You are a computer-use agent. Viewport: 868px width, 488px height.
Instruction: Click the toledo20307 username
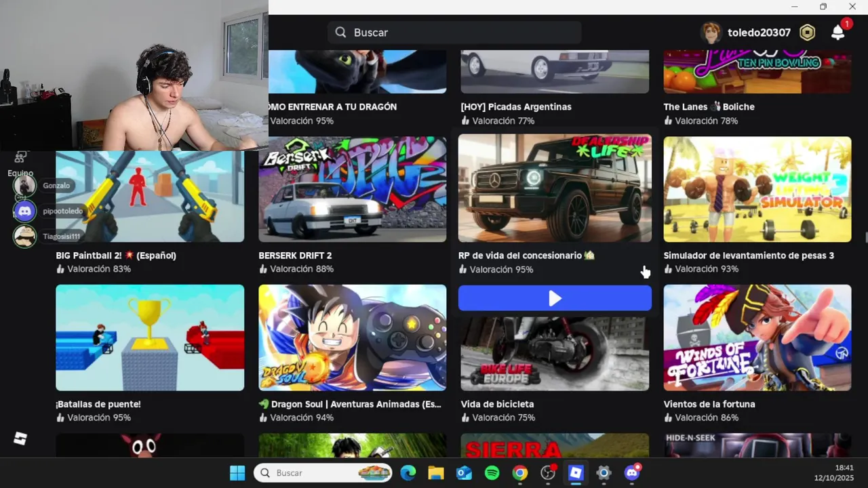pyautogui.click(x=759, y=33)
